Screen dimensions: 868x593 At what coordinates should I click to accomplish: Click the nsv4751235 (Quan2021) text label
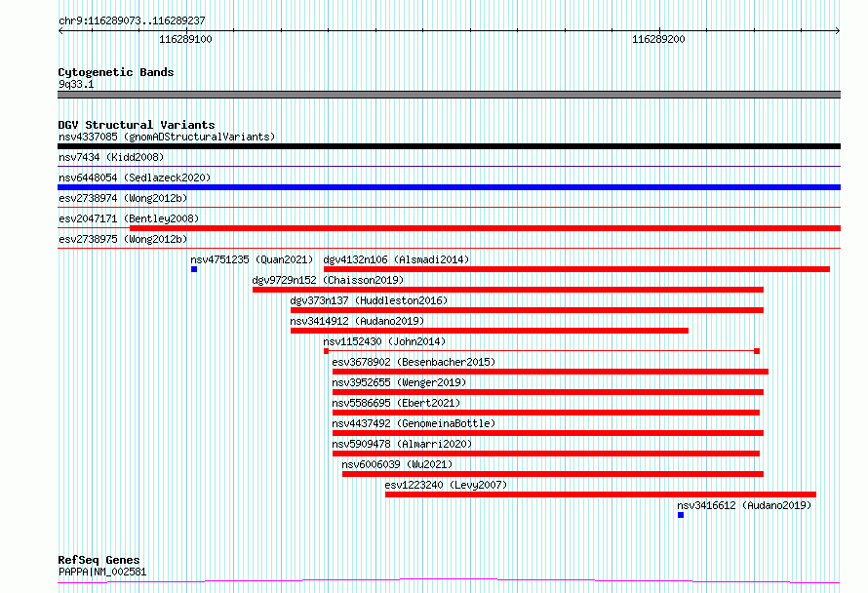click(252, 259)
